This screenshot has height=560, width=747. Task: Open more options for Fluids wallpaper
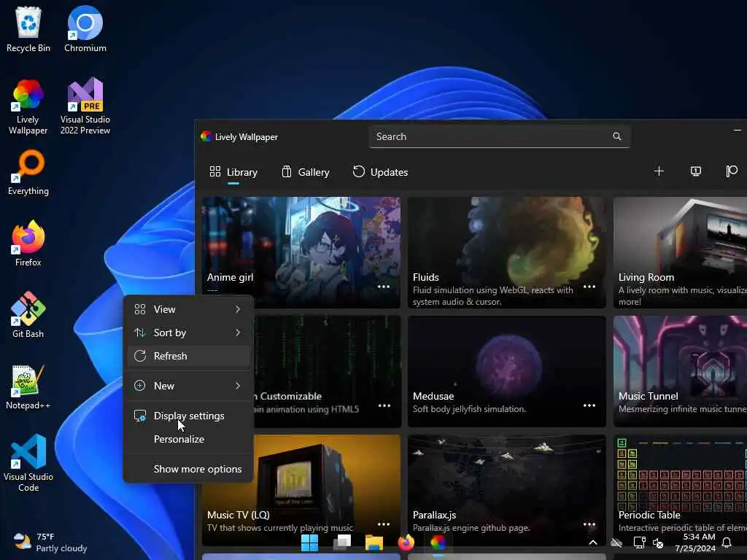click(589, 287)
